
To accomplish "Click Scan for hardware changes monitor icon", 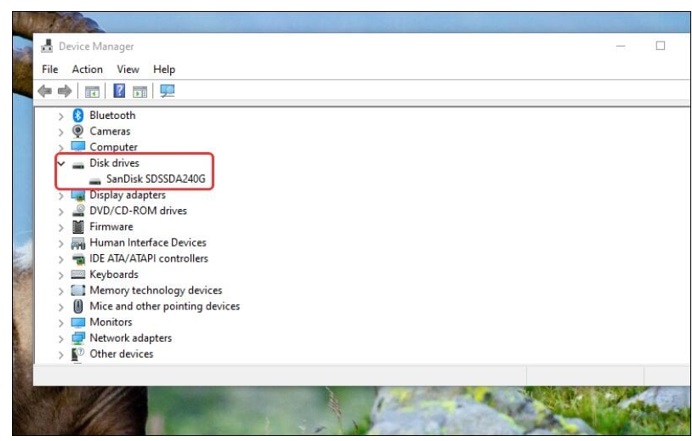I will click(x=167, y=91).
